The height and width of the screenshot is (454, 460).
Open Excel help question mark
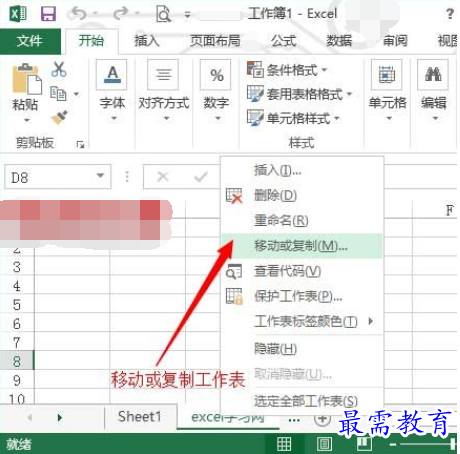450,14
